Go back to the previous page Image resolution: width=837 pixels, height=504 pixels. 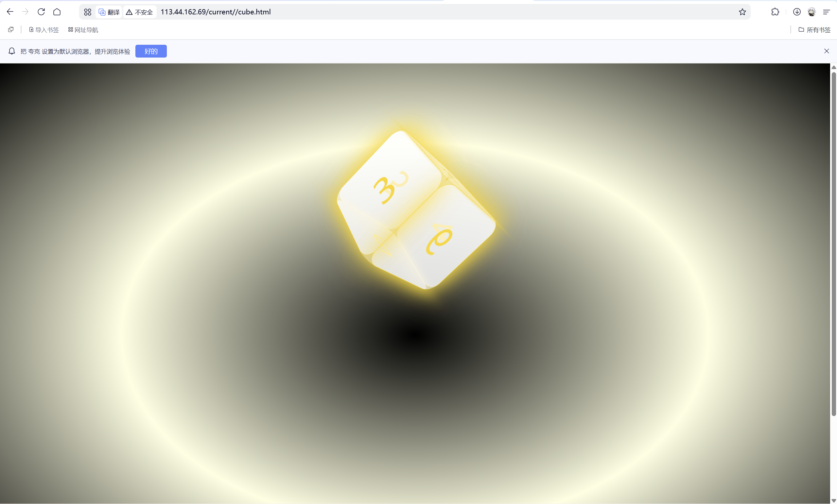click(x=10, y=12)
